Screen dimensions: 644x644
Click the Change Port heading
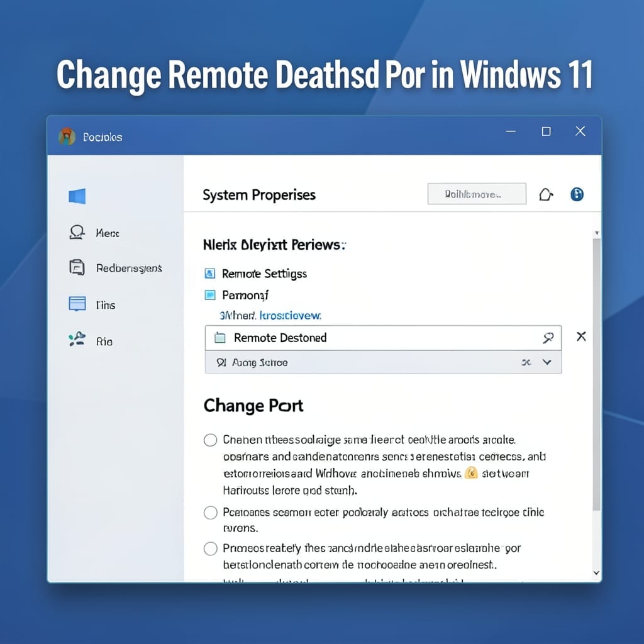[x=253, y=406]
